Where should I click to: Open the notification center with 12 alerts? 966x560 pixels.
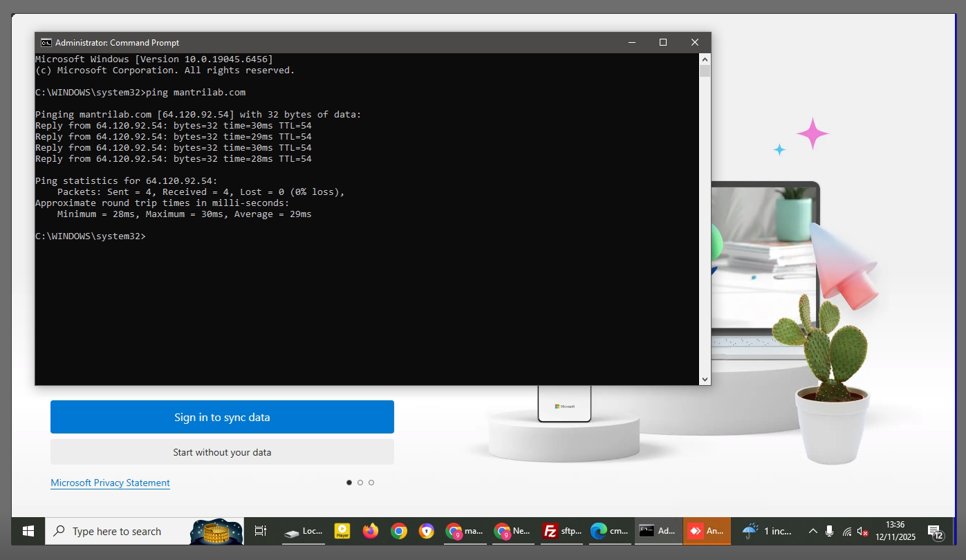pyautogui.click(x=936, y=531)
